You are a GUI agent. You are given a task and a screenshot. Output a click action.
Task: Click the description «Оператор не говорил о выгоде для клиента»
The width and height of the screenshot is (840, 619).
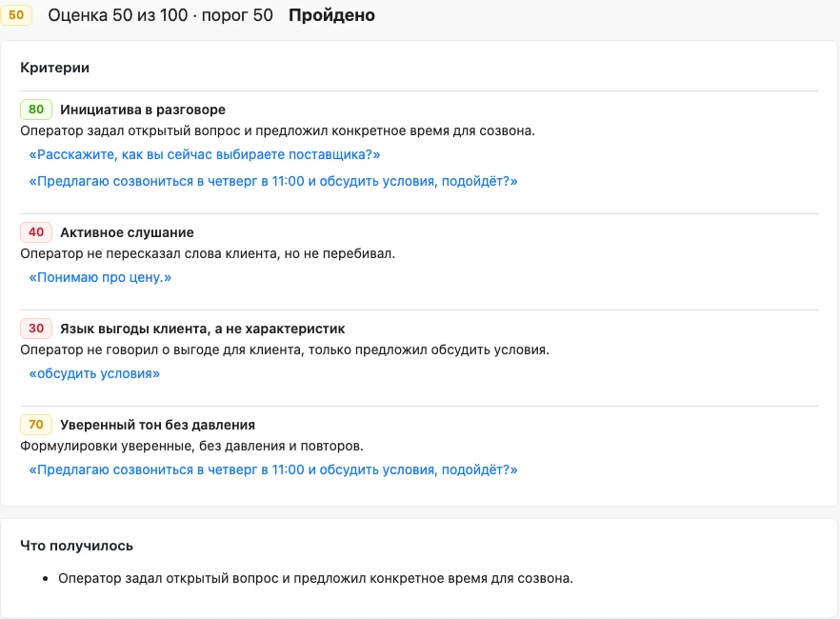click(x=285, y=349)
